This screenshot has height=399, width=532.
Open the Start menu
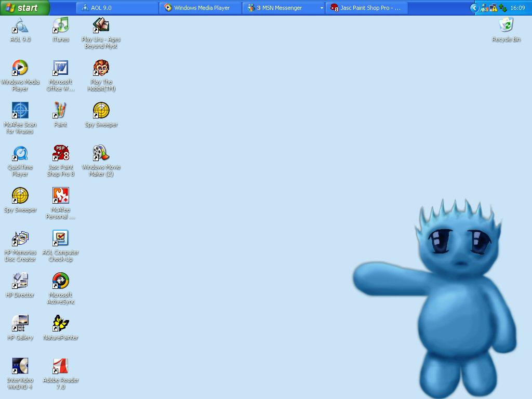click(24, 8)
